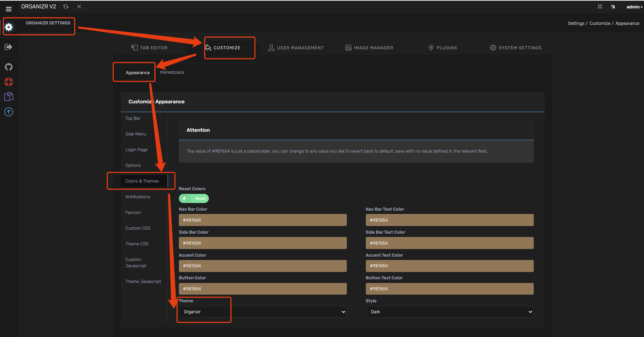Select Custom CSS in the appearance menu

click(138, 228)
